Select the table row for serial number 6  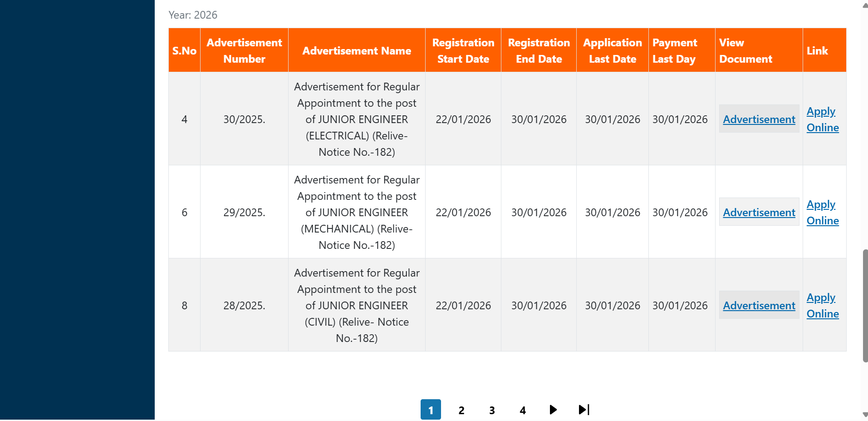coord(356,212)
